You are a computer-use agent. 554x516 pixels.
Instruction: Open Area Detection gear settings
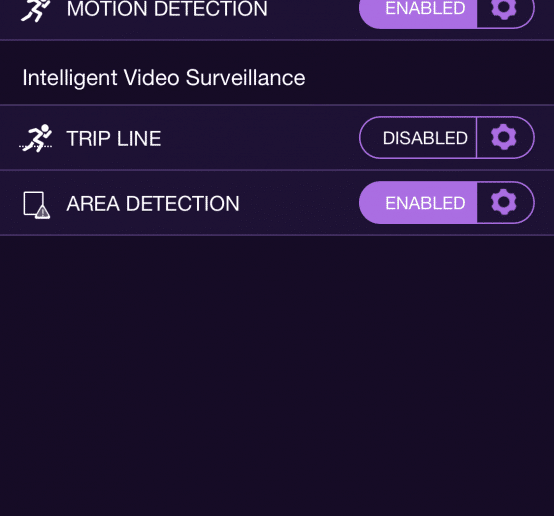coord(504,202)
